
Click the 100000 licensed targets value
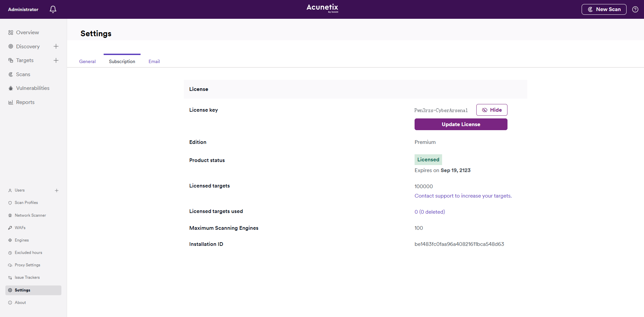[x=424, y=187]
